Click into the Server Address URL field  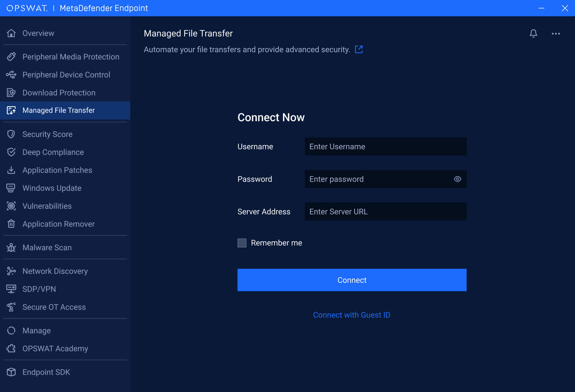[385, 212]
